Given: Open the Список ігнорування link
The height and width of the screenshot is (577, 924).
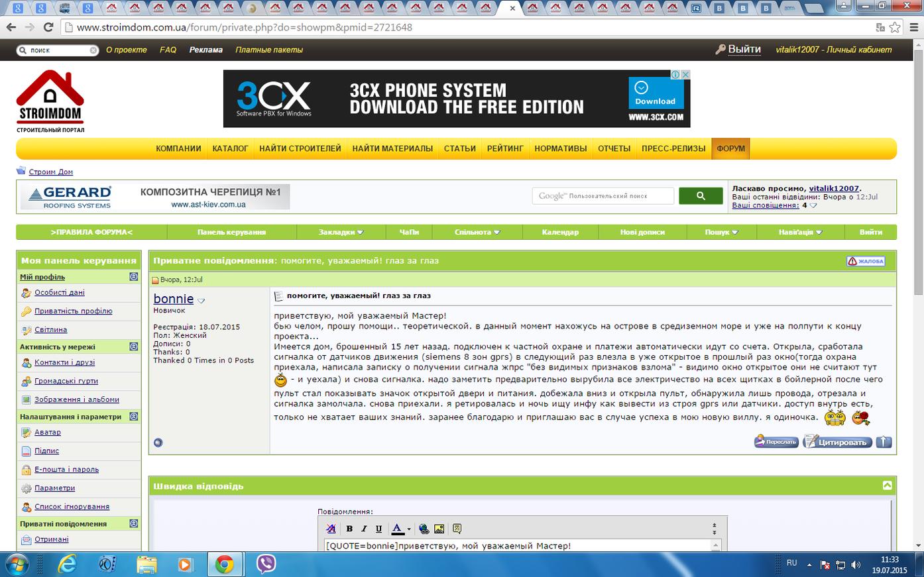Looking at the screenshot, I should click(72, 507).
